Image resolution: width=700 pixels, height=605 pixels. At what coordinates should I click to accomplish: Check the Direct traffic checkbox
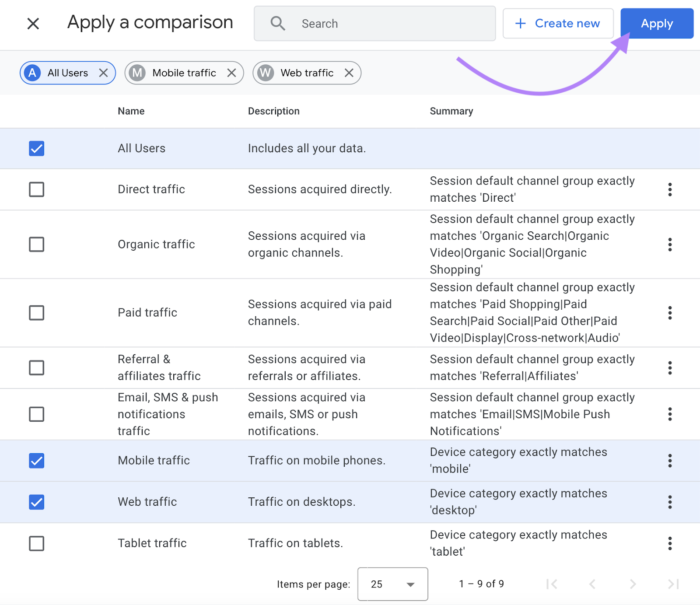pos(36,189)
